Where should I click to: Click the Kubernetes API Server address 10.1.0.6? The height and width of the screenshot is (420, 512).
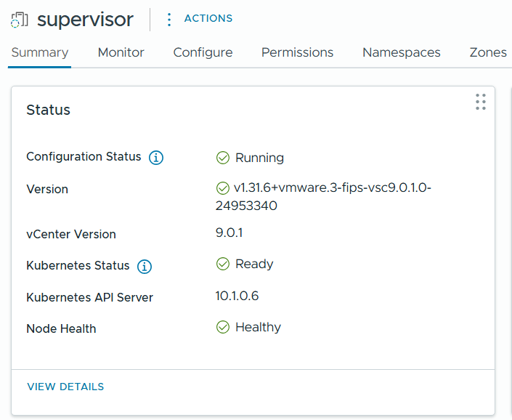237,296
